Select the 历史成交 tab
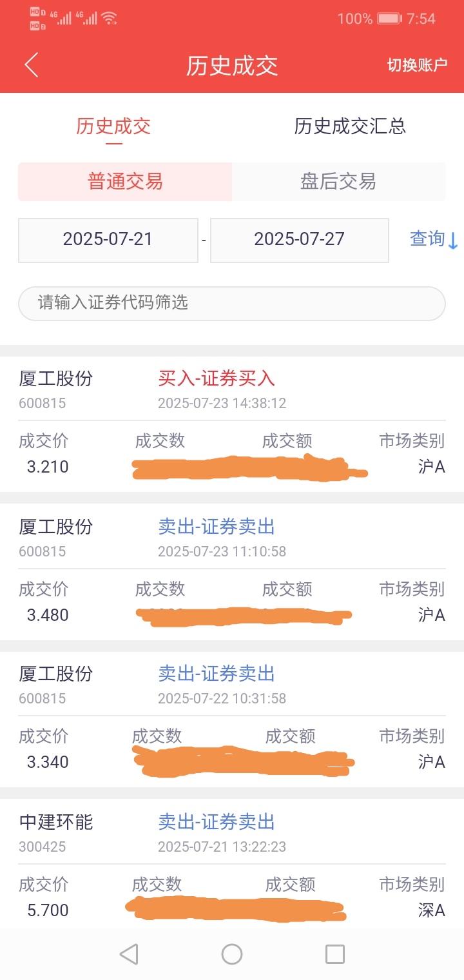The width and height of the screenshot is (464, 980). pyautogui.click(x=113, y=126)
